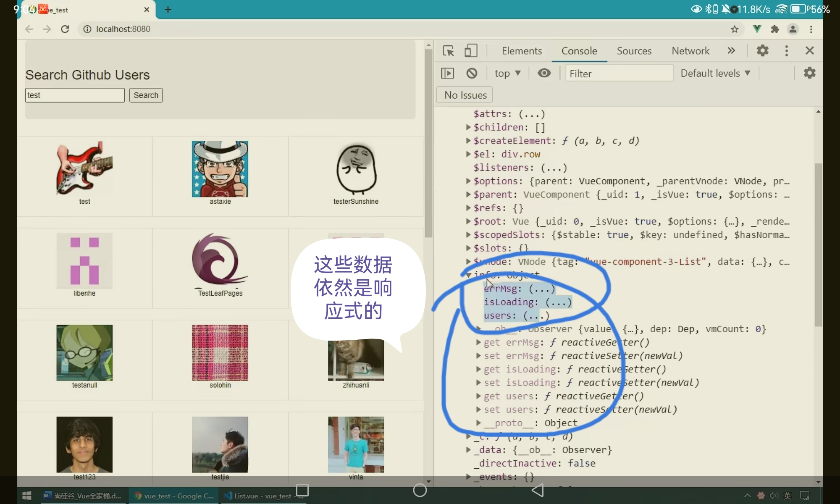Expand the $parent VueComponent entry
This screenshot has height=504, width=840.
pos(468,194)
